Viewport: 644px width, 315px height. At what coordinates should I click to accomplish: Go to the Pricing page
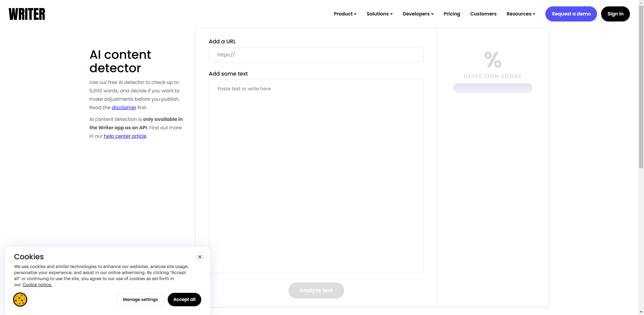point(451,14)
